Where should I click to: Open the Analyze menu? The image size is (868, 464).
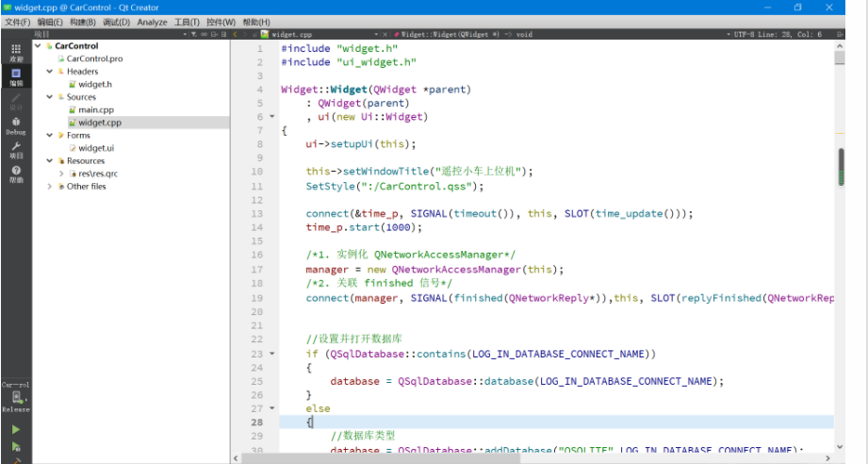tap(153, 22)
